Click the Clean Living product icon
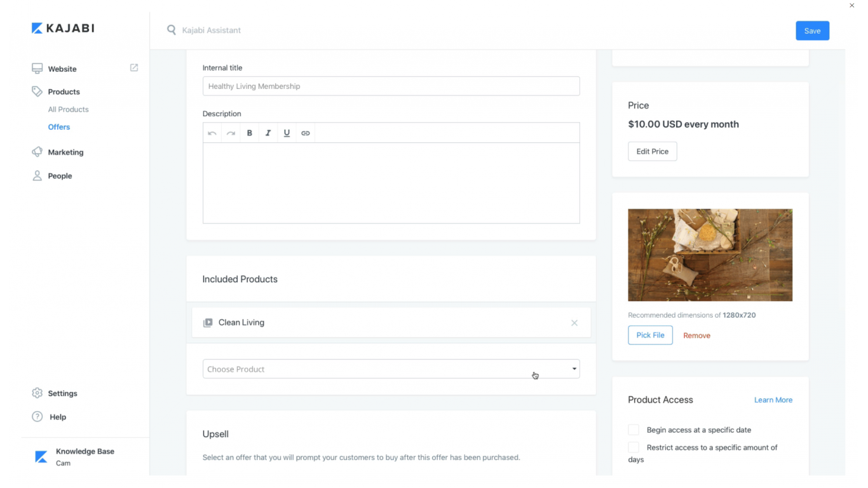Screen dimensions: 868x488 (x=208, y=323)
